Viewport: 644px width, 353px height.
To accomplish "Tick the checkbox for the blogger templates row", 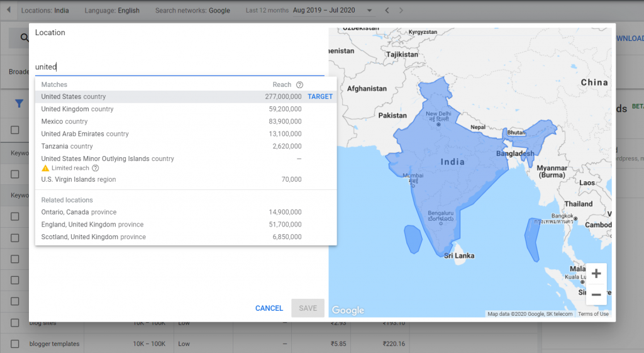I will coord(15,344).
